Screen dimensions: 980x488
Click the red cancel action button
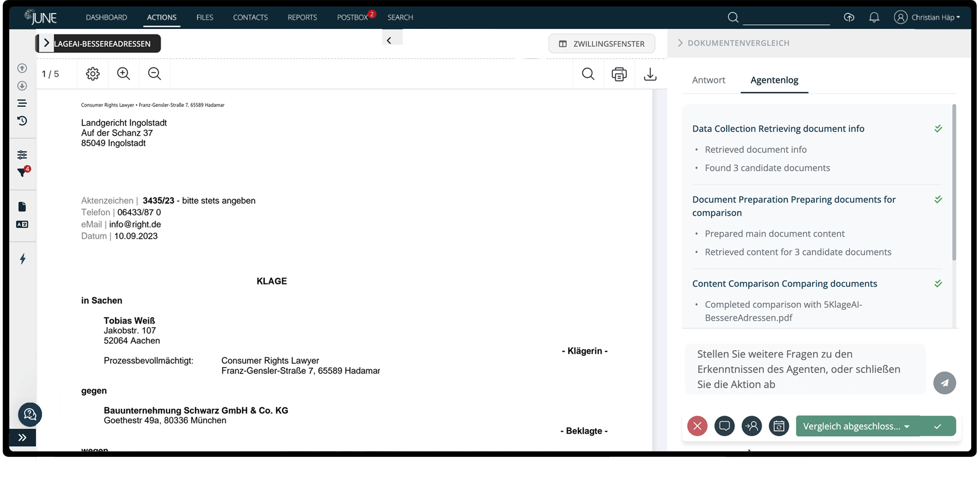pyautogui.click(x=697, y=426)
